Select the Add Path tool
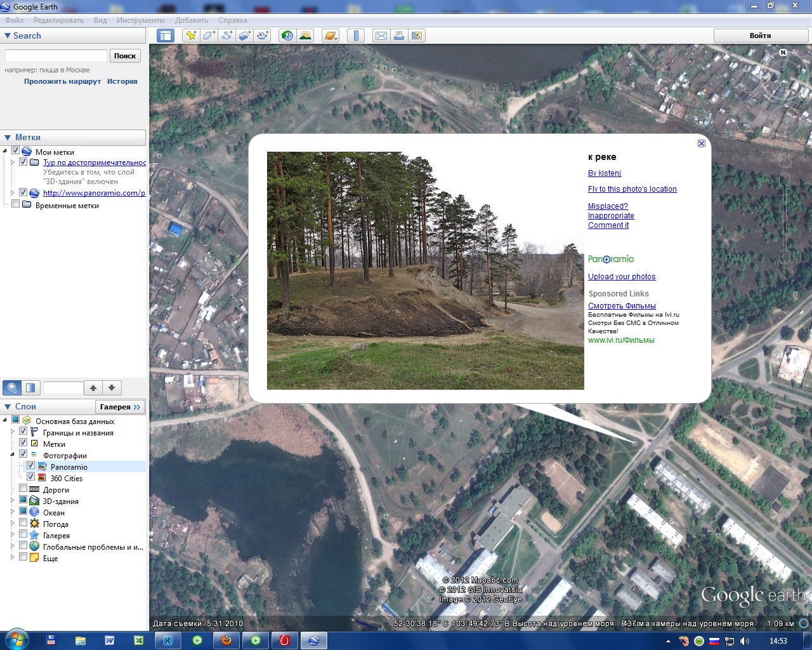Screen dimensions: 812x650 click(226, 36)
